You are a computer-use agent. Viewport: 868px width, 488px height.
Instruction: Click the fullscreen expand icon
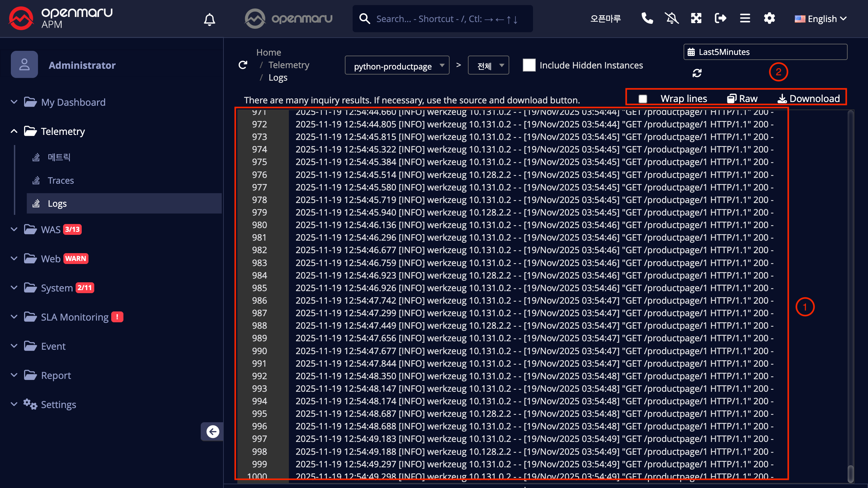[x=696, y=18]
